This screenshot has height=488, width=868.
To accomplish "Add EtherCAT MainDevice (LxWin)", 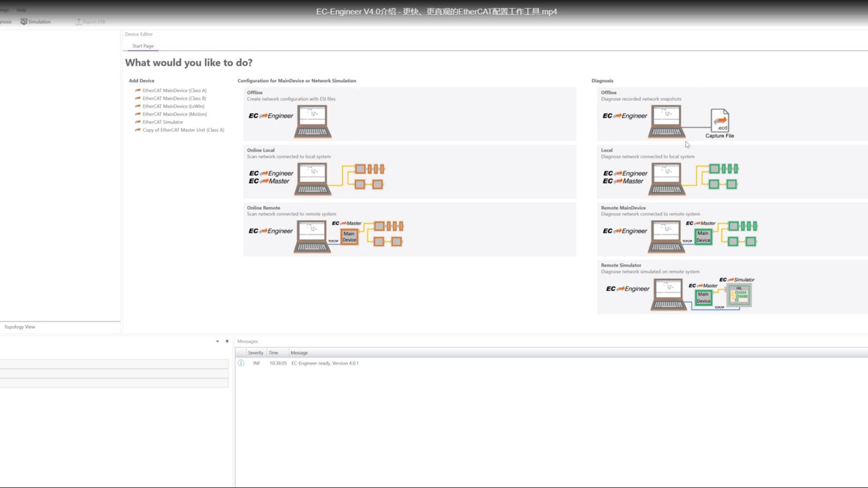I will tap(173, 106).
